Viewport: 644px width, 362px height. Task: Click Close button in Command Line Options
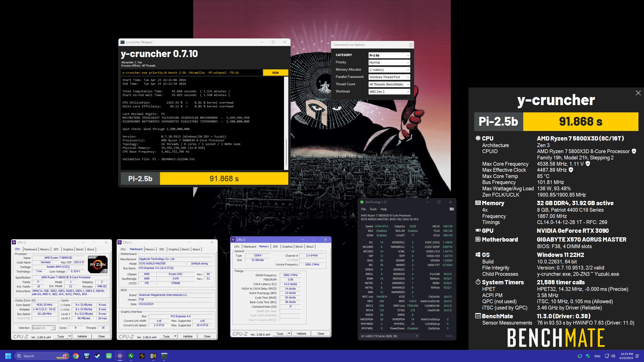tap(411, 45)
